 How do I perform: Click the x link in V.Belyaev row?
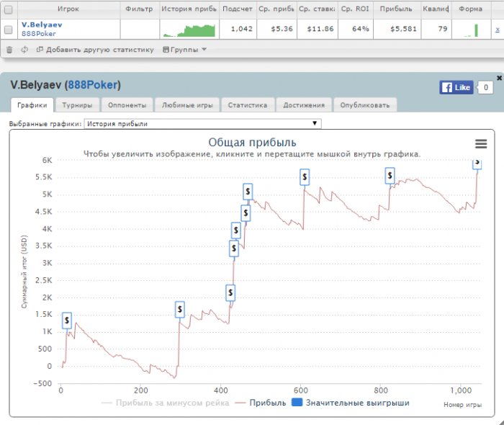498,30
